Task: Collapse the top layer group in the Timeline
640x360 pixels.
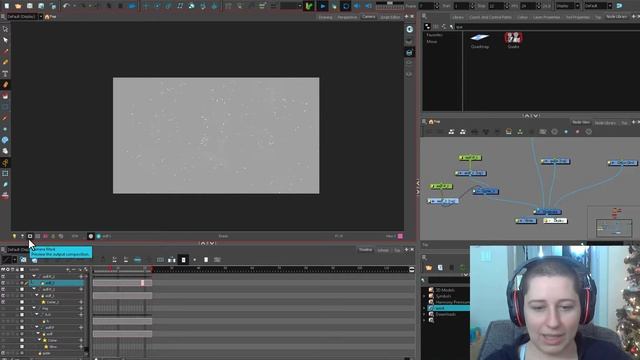Action: 34,276
